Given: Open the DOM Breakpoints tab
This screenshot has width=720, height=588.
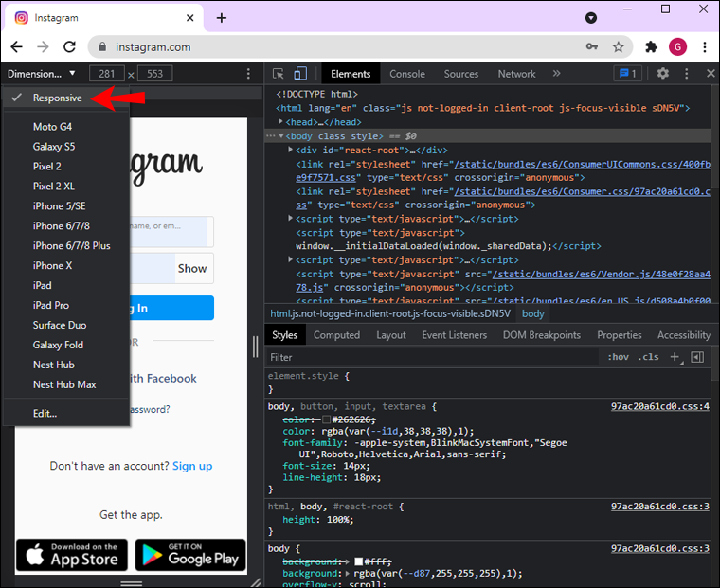Looking at the screenshot, I should coord(541,335).
